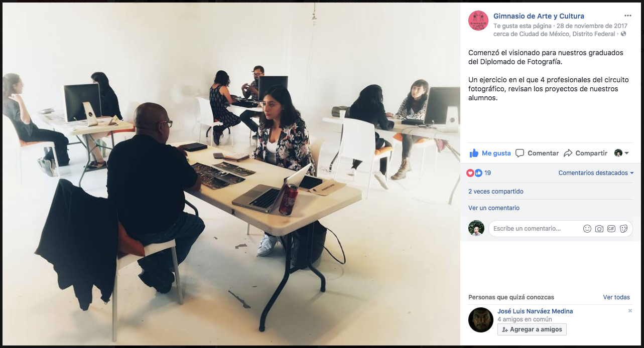Dismiss José Luis Narváez Medina suggestion
Image resolution: width=644 pixels, height=348 pixels.
tap(630, 311)
